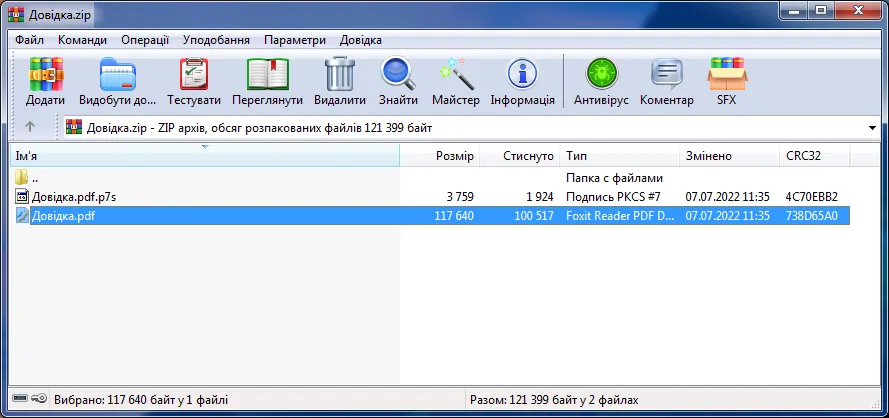Open the Операції menu
The height and width of the screenshot is (418, 889).
[x=145, y=40]
